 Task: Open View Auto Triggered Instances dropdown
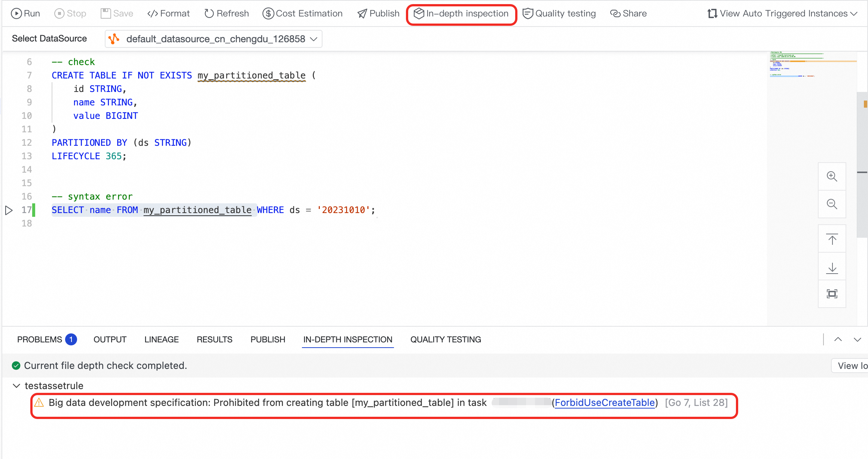(x=782, y=14)
